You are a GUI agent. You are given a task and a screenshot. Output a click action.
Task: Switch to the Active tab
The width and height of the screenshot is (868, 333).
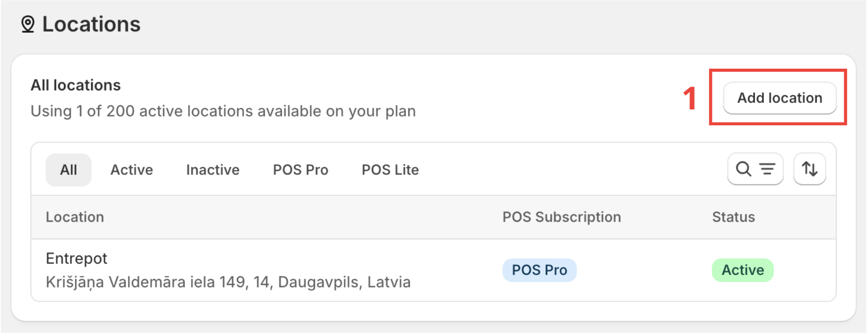click(x=132, y=169)
